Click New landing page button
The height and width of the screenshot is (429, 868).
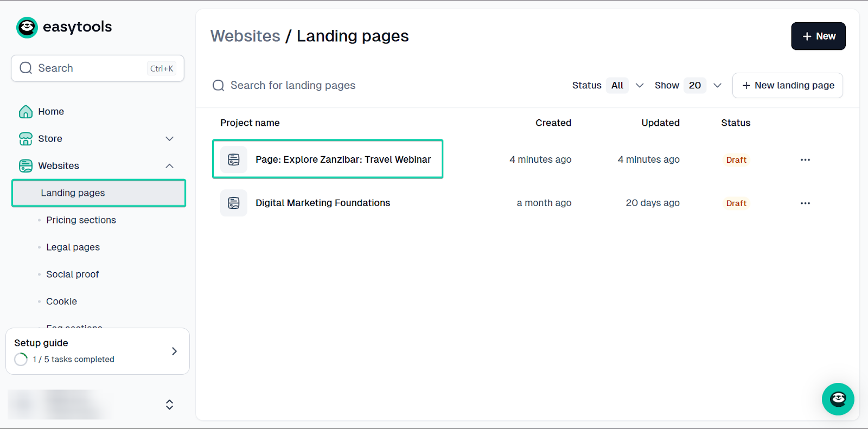click(788, 86)
